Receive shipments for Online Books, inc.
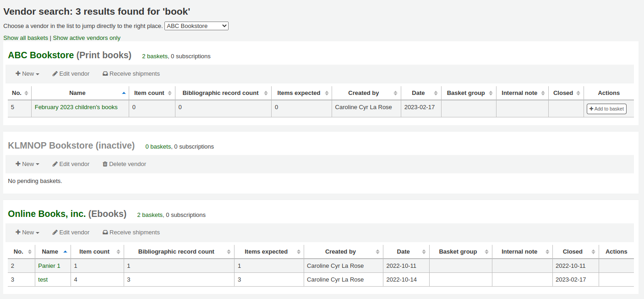The image size is (644, 299). click(x=131, y=233)
